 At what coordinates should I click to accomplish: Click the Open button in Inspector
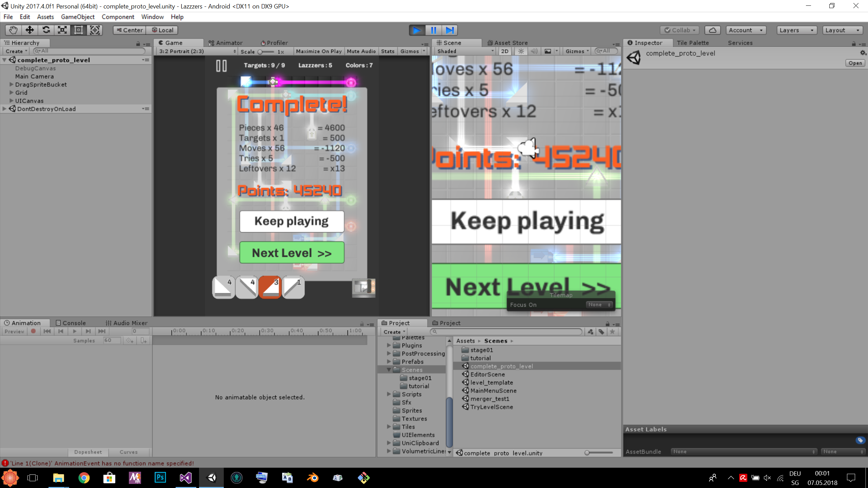(855, 63)
